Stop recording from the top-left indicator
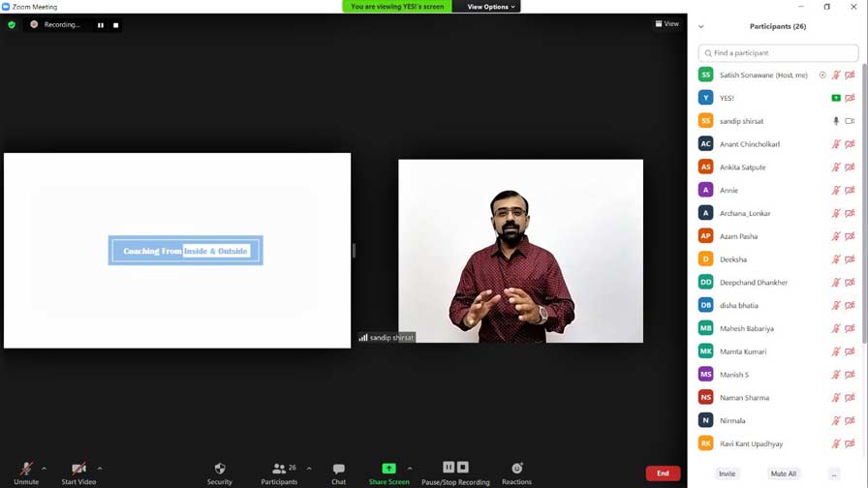 pyautogui.click(x=115, y=25)
